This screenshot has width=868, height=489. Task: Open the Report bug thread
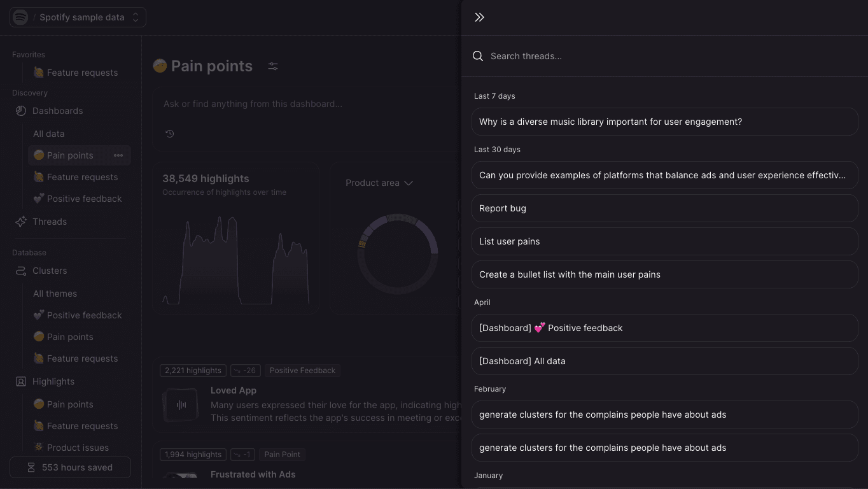click(665, 208)
